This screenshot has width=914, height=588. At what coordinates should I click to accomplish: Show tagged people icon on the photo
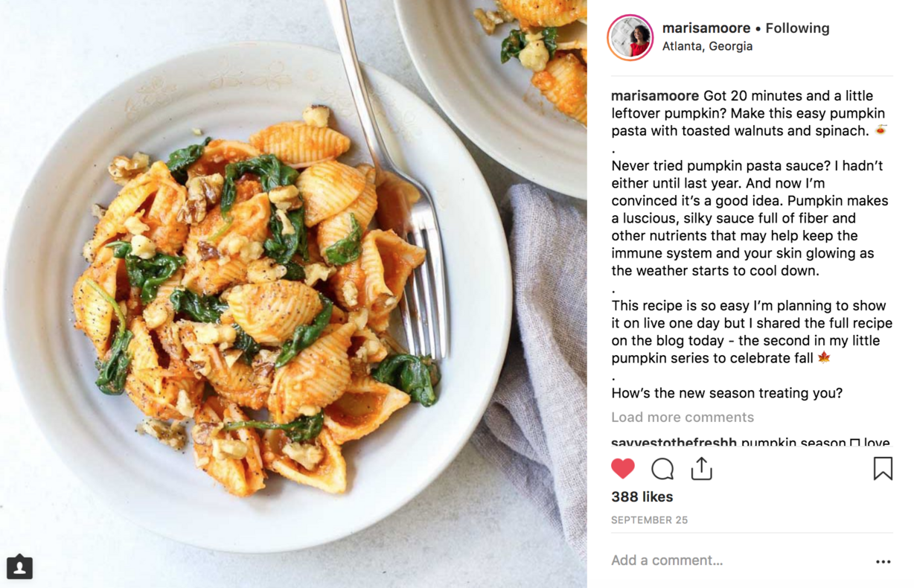19,566
